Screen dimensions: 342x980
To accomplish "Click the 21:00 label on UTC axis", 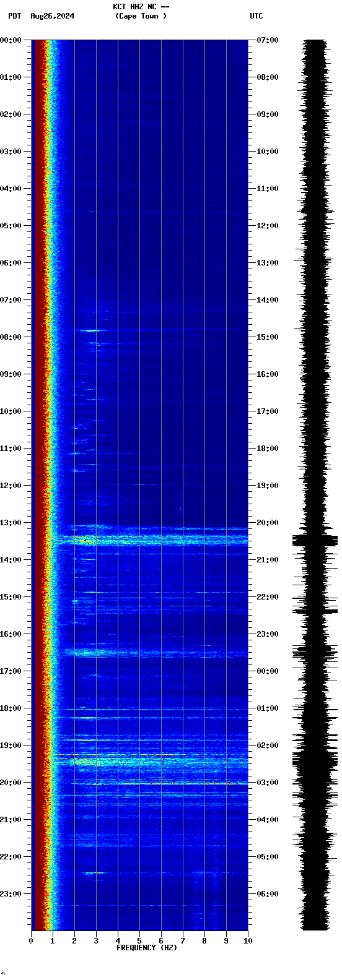I will point(268,560).
